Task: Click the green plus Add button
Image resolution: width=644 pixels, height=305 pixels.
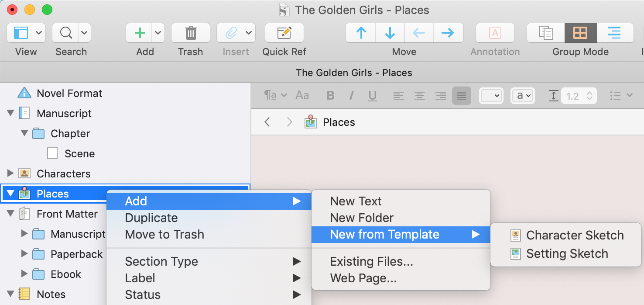Action: coord(139,33)
